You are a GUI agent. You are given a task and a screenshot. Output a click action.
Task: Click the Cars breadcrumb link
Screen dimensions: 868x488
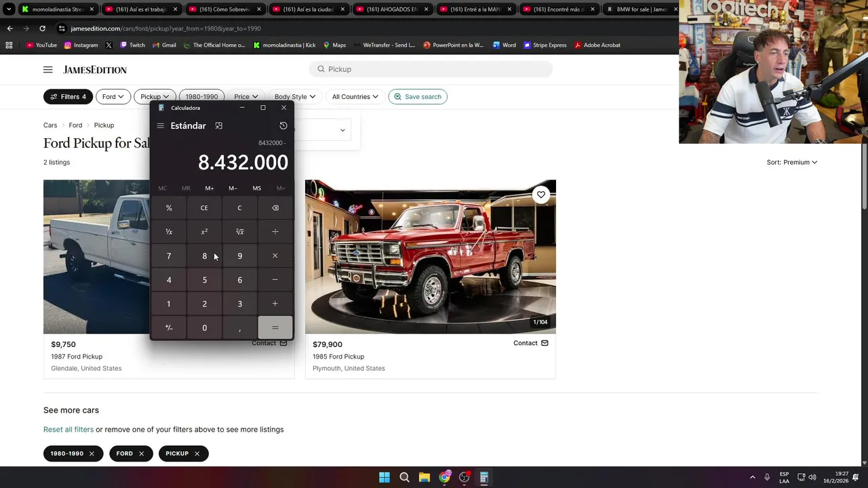[x=50, y=125]
